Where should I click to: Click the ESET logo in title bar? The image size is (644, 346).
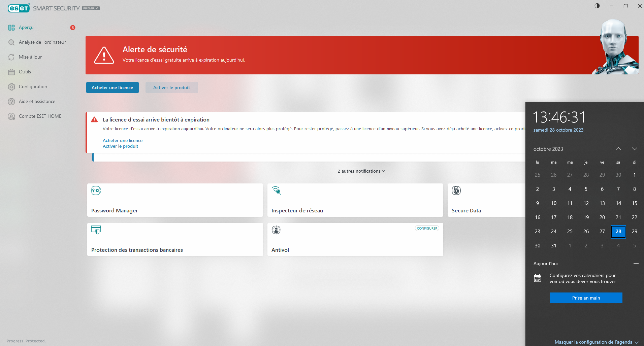(x=19, y=8)
